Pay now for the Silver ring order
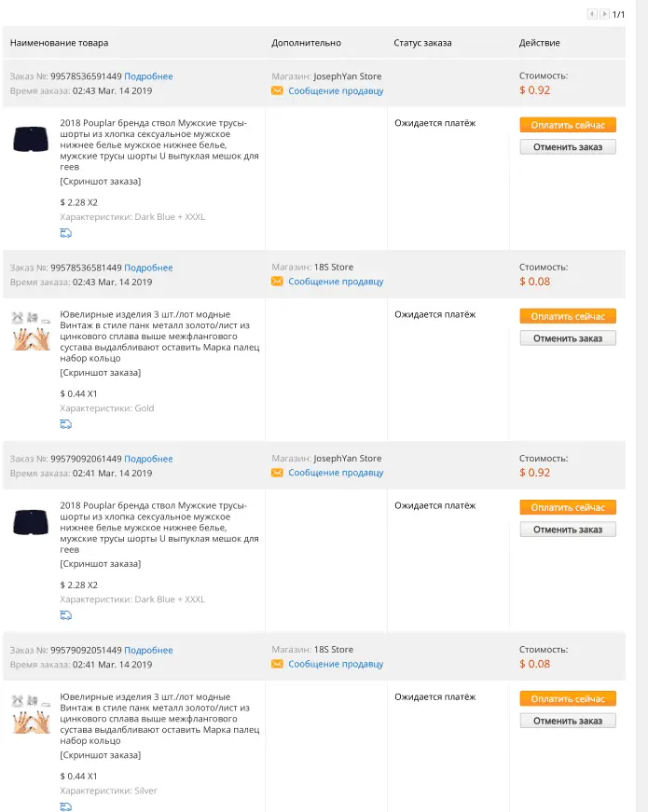The height and width of the screenshot is (812, 648). 568,698
